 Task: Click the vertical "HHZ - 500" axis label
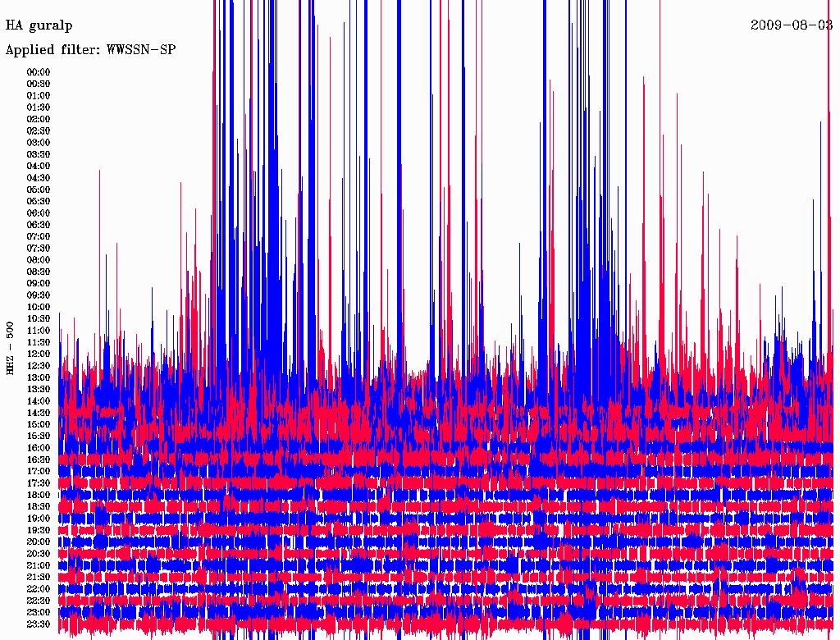click(x=10, y=349)
